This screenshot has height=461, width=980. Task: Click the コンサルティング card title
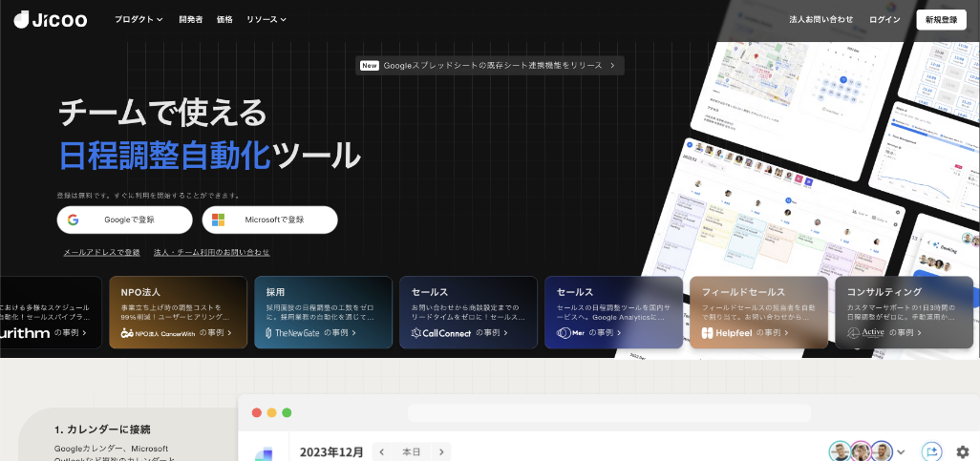click(884, 292)
